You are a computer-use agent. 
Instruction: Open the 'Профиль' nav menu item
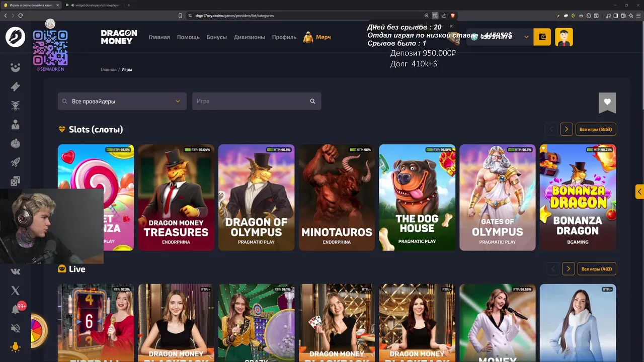tap(284, 37)
